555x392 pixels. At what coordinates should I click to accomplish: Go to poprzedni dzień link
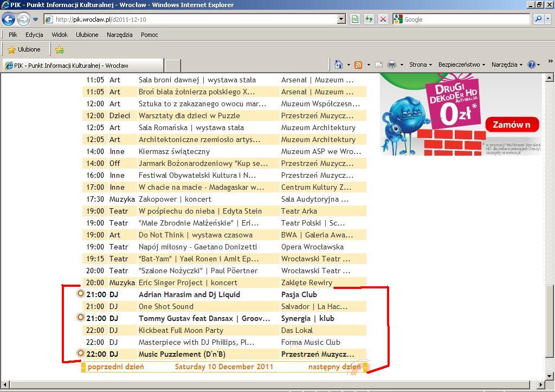coord(115,367)
